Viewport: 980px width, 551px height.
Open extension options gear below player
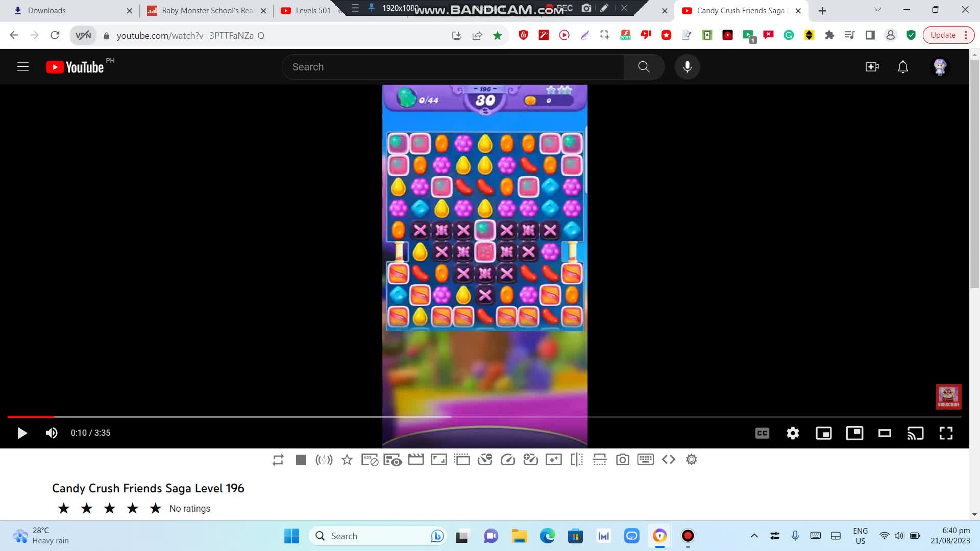click(x=692, y=460)
